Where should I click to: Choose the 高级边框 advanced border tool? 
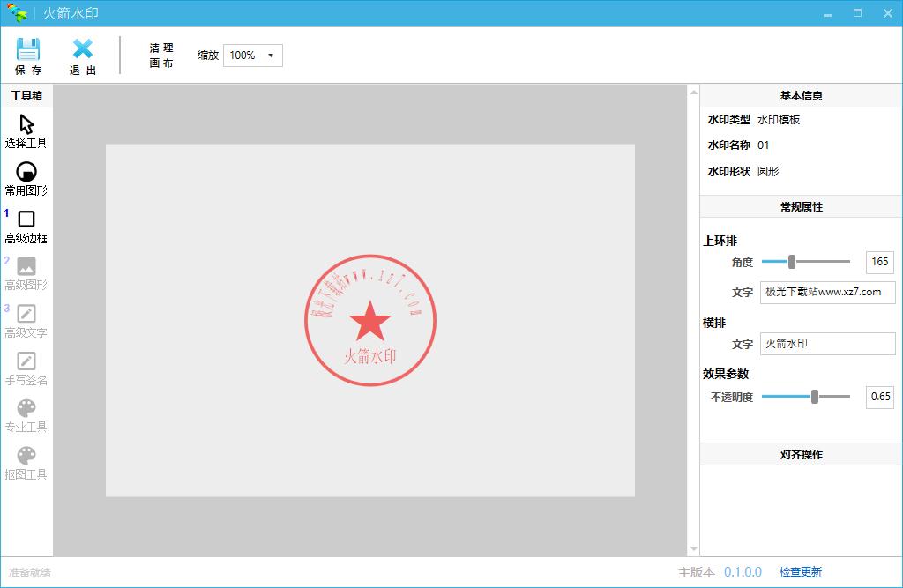click(x=26, y=220)
